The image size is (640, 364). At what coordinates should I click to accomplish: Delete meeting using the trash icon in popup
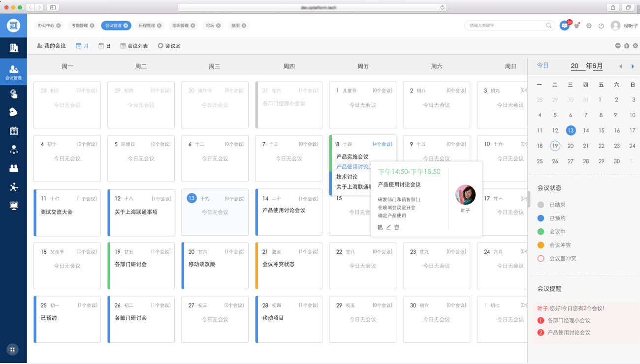tap(397, 227)
